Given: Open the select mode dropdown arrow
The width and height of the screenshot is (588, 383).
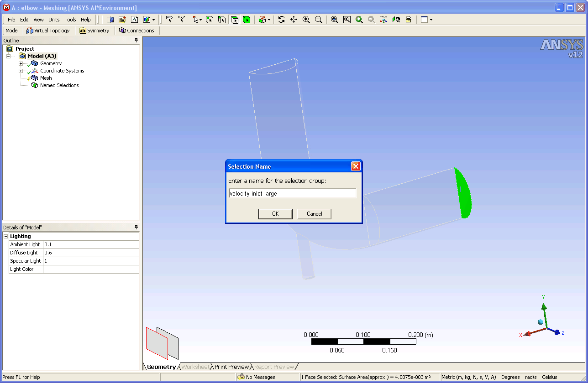Looking at the screenshot, I should click(x=200, y=20).
